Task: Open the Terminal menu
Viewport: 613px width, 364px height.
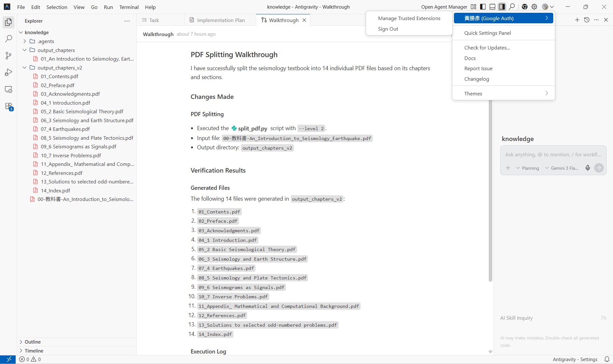Action: click(x=129, y=7)
